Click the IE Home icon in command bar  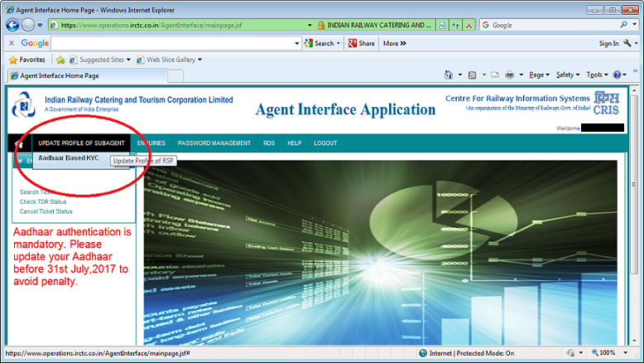(448, 75)
